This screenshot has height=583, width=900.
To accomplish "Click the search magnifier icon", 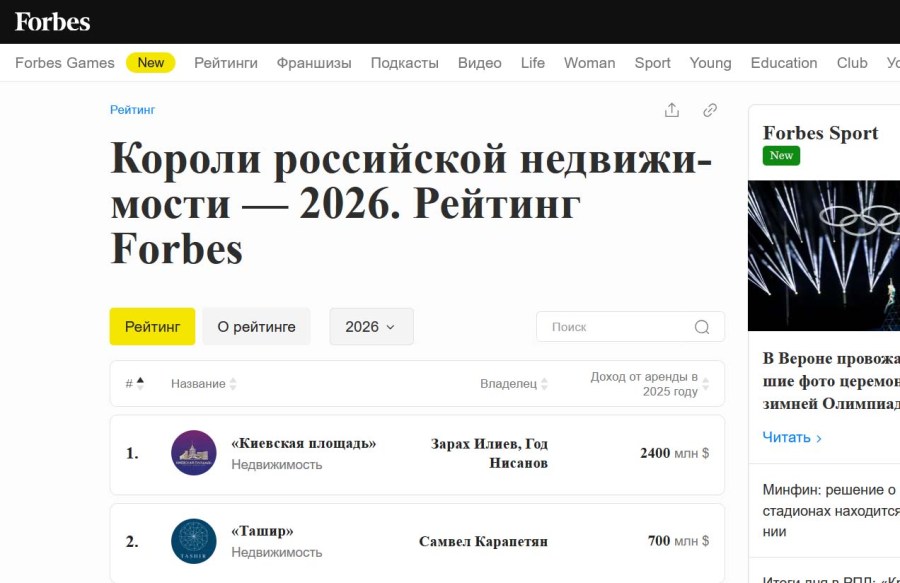I will coord(701,327).
